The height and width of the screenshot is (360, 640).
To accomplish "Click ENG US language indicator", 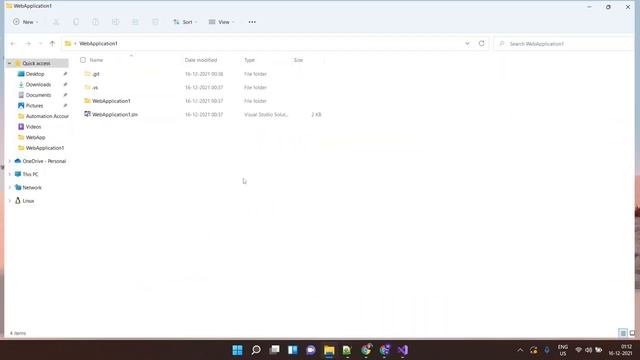I will [563, 350].
